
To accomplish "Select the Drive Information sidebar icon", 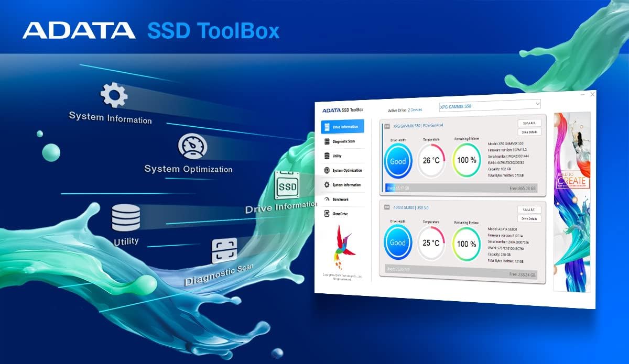I will [x=327, y=127].
